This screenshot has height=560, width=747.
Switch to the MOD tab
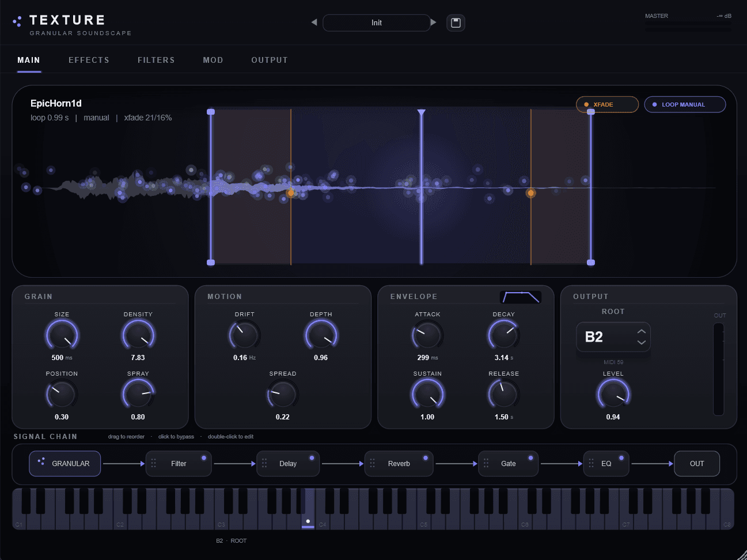[x=213, y=60]
